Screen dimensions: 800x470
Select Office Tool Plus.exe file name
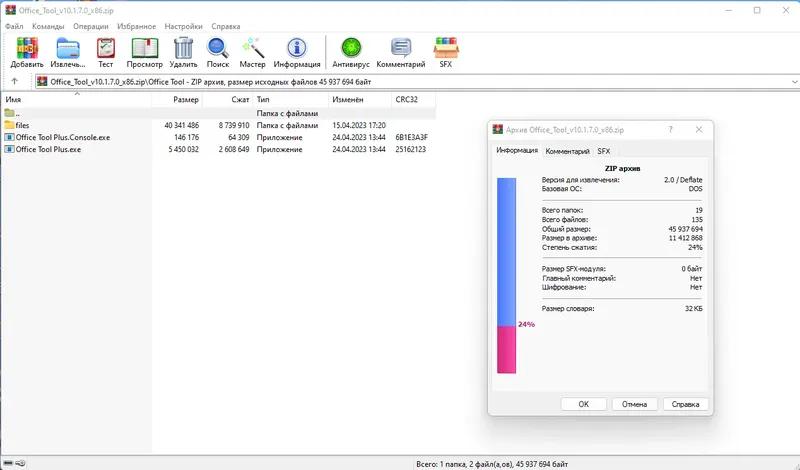[x=48, y=149]
